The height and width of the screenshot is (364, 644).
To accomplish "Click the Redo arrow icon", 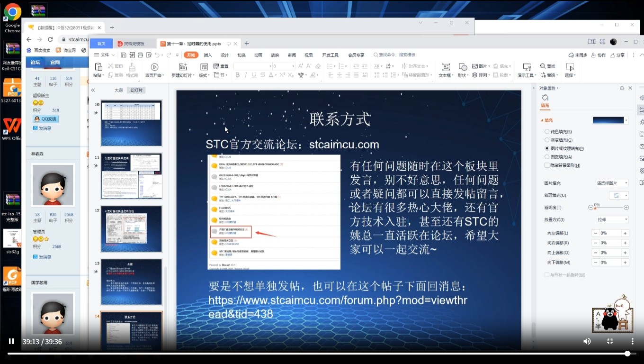I will [x=170, y=55].
